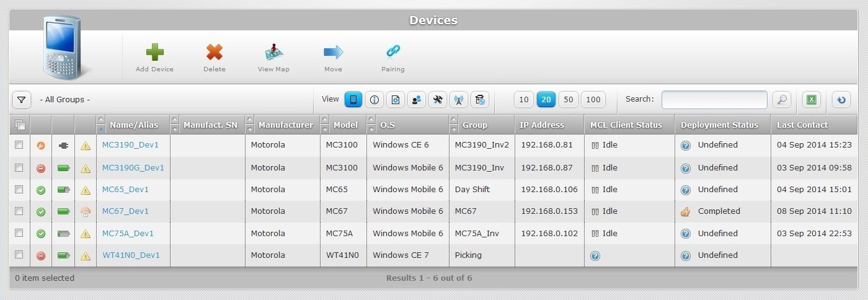This screenshot has height=300, width=868.
Task: Click the power plug icon for MC3190_Dev1
Action: [x=63, y=146]
